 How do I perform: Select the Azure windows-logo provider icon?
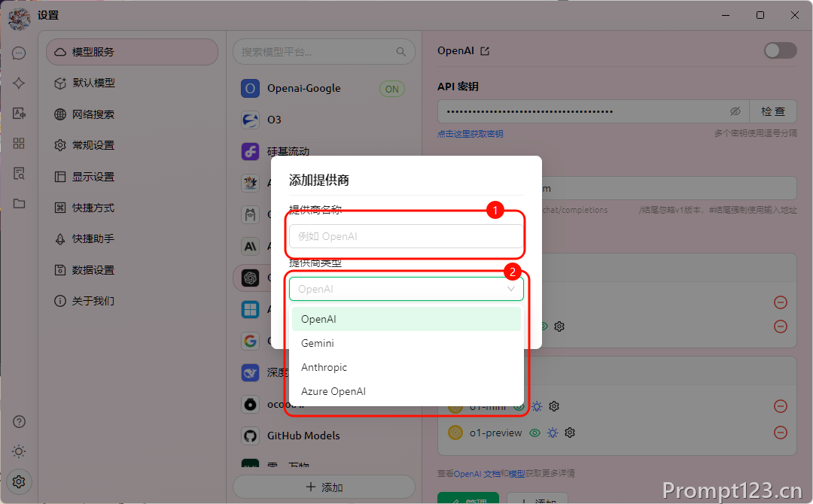(x=250, y=309)
